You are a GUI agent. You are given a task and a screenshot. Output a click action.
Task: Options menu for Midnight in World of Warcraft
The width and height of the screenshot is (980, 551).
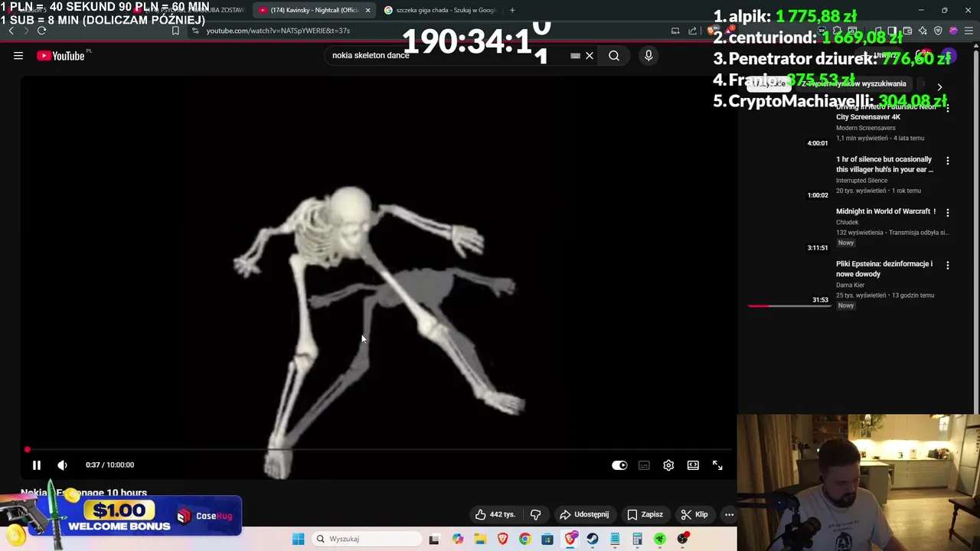tap(948, 213)
